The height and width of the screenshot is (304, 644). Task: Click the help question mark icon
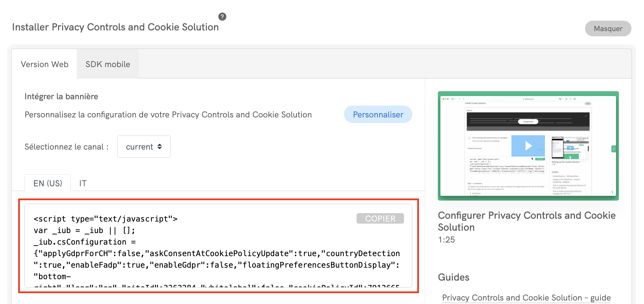point(222,16)
